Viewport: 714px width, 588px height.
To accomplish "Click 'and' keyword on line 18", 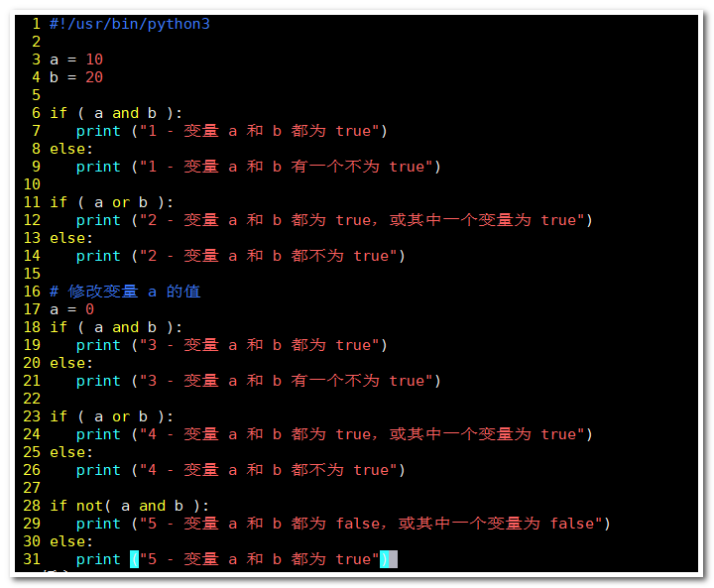I will tap(125, 327).
